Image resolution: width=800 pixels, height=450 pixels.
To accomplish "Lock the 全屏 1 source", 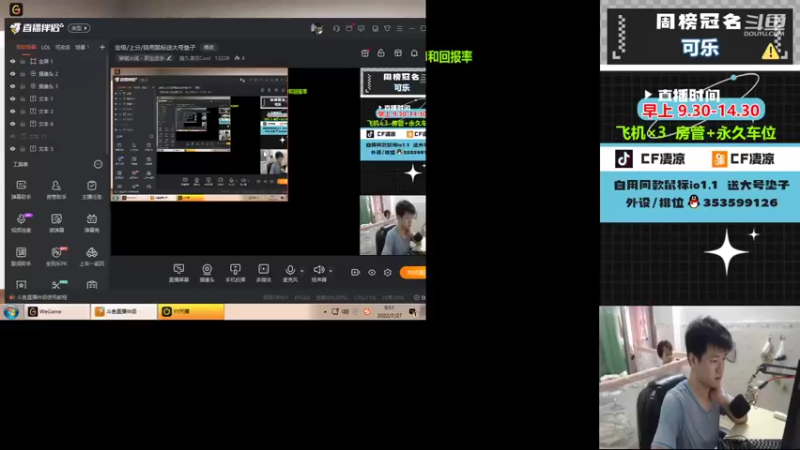I will pos(23,61).
